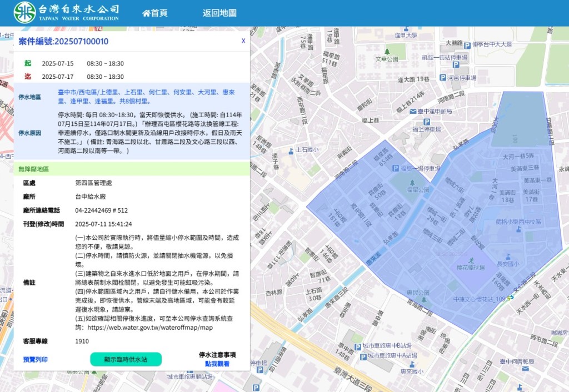Click the 臺中逢甲郵局 post office envelope icon
The width and height of the screenshot is (569, 392).
click(412, 111)
